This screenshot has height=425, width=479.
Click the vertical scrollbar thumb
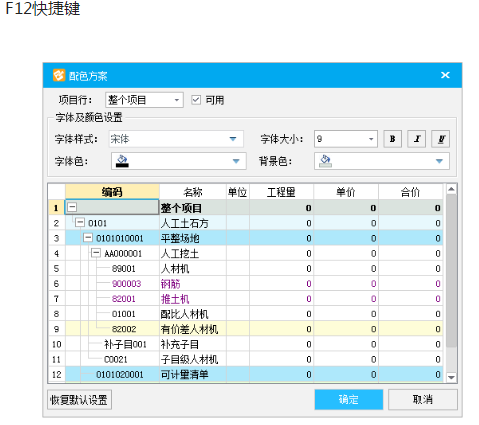pos(451,271)
